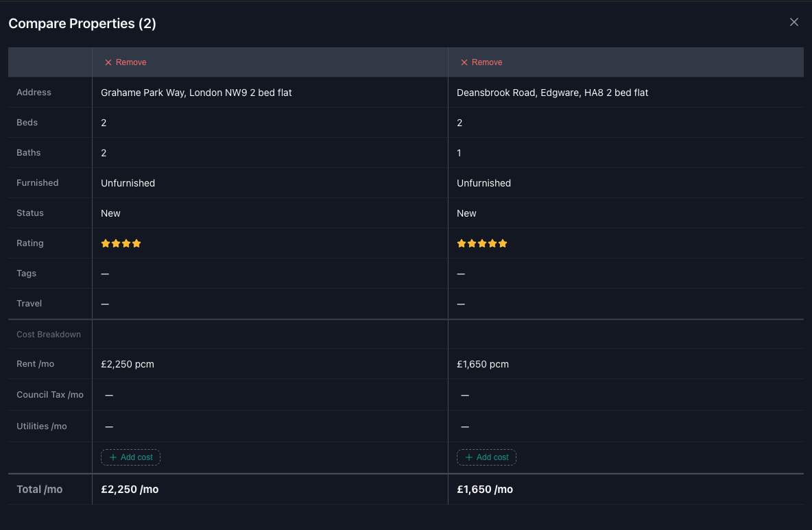The image size is (812, 530).
Task: Remove the Deansbrook Road property
Action: pyautogui.click(x=481, y=62)
